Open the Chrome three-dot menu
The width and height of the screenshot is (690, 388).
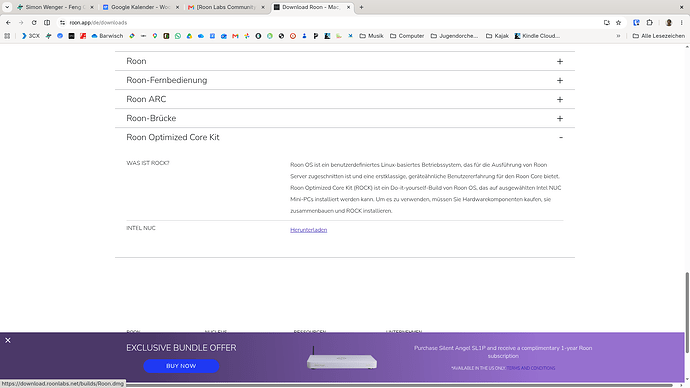point(681,22)
